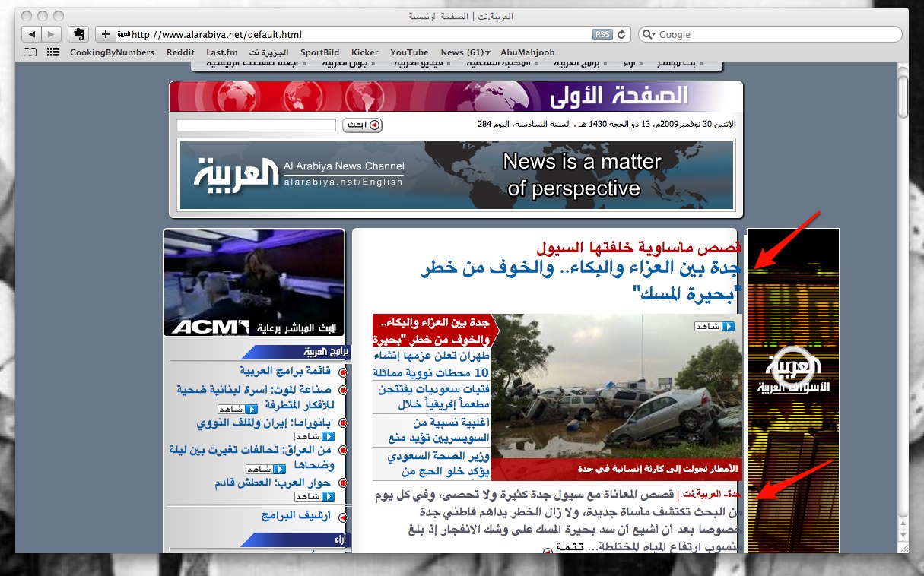Image resolution: width=924 pixels, height=576 pixels.
Task: Open the AbuMahjoob bookmark
Action: coord(528,52)
